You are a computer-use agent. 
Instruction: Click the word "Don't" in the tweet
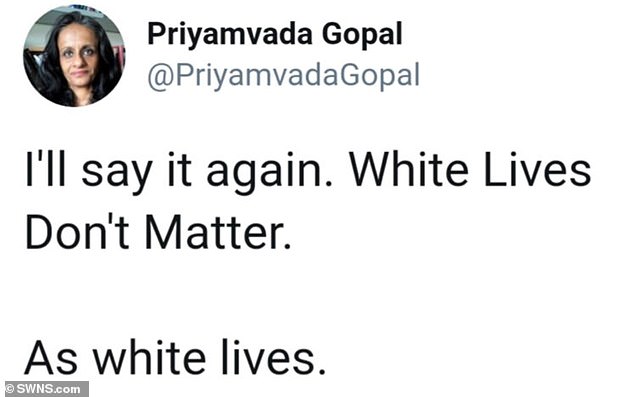(x=77, y=231)
